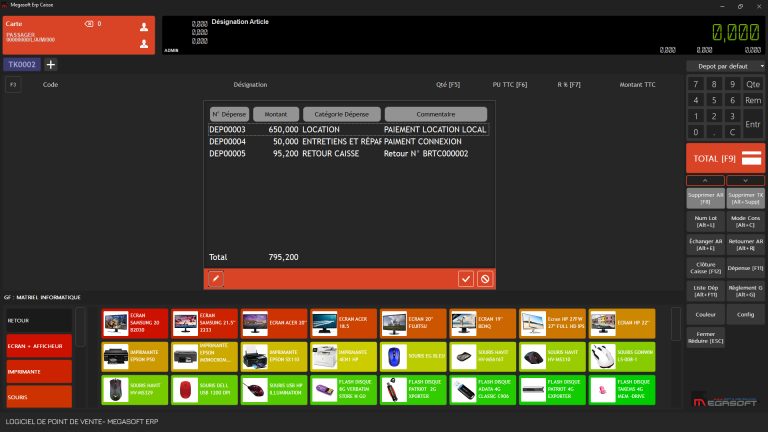The height and width of the screenshot is (432, 768).
Task: Select product IMPRIMANTE 4EN1 HP
Action: click(x=343, y=357)
